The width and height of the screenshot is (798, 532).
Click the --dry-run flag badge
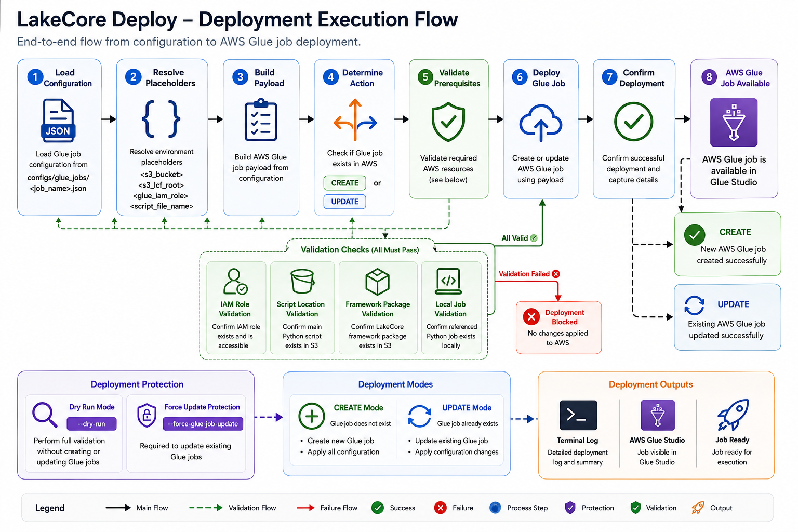point(91,424)
